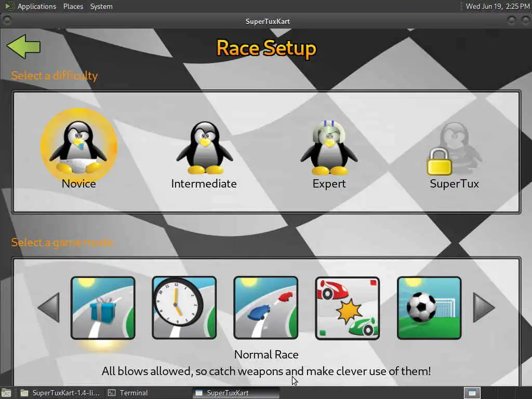
Task: Choose the clock Time Trial mode
Action: [x=184, y=308]
